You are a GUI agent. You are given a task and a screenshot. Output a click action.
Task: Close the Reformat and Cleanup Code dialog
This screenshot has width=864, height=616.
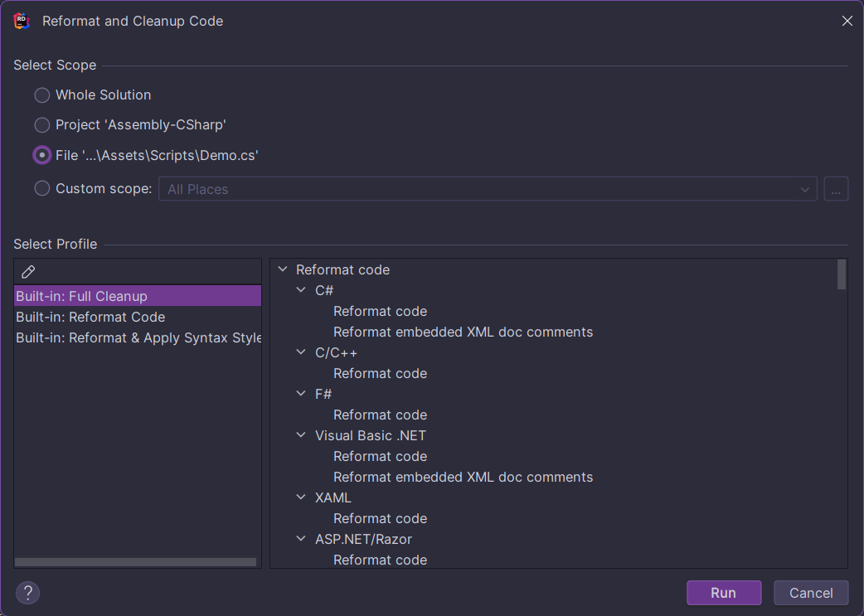tap(847, 21)
